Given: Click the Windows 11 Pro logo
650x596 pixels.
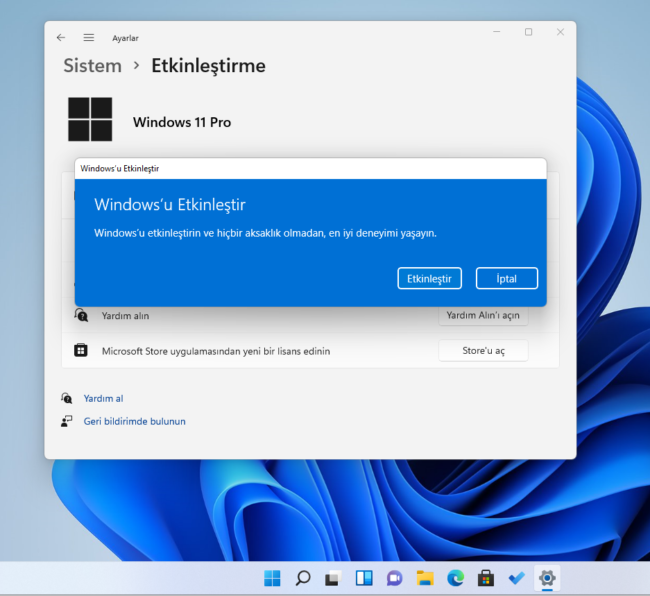Looking at the screenshot, I should pyautogui.click(x=90, y=119).
